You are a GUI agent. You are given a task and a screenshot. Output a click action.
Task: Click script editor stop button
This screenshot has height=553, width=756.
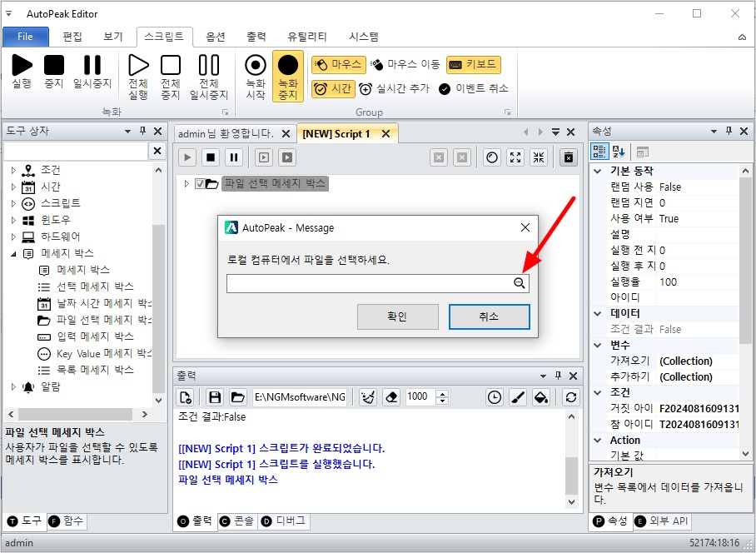pyautogui.click(x=211, y=157)
